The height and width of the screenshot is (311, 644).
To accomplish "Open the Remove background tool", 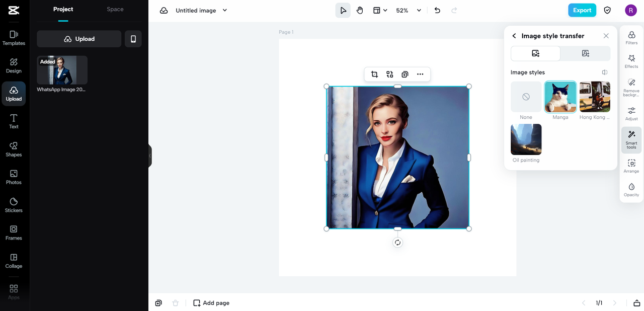I will (631, 88).
